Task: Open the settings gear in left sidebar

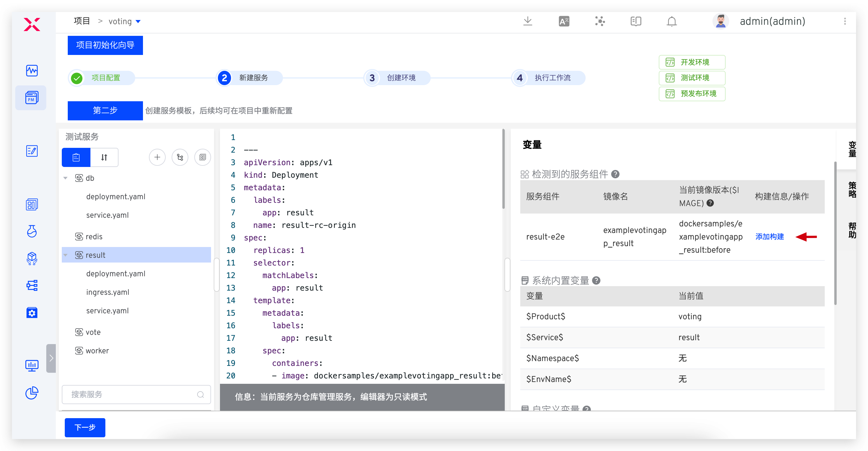Action: click(x=32, y=313)
